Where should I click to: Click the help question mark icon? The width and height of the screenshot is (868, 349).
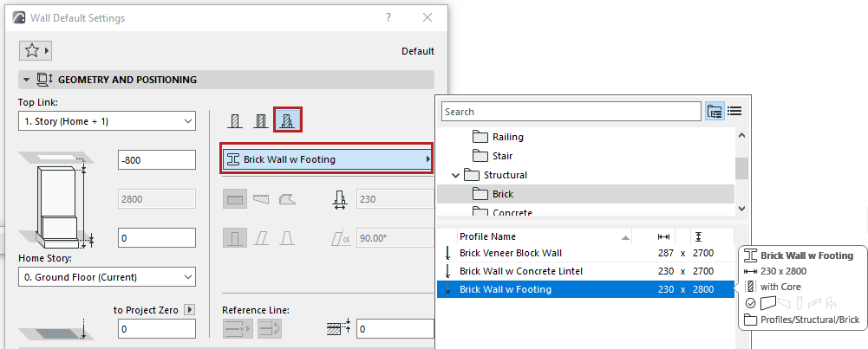click(x=388, y=17)
